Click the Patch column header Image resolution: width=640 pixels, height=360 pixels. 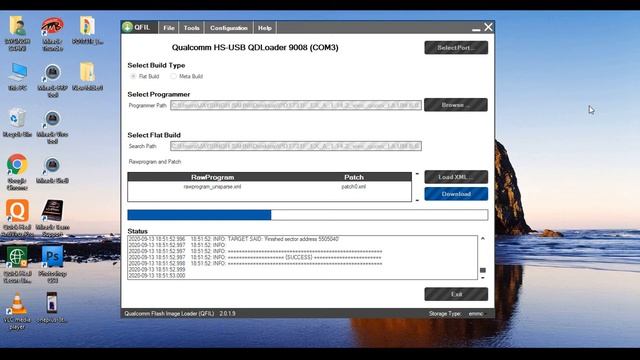pyautogui.click(x=353, y=177)
